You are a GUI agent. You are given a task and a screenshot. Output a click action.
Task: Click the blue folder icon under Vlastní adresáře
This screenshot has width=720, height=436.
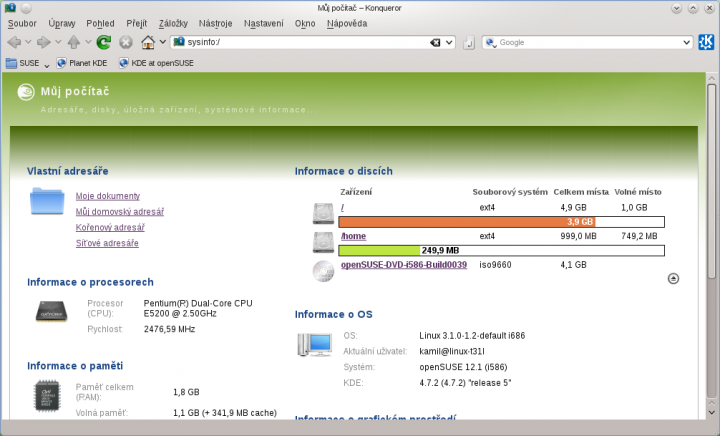pos(47,201)
